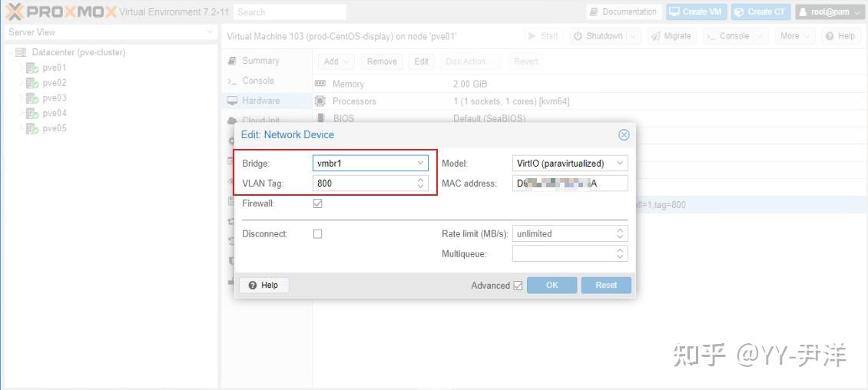Select the Processors hardware row

click(x=590, y=101)
